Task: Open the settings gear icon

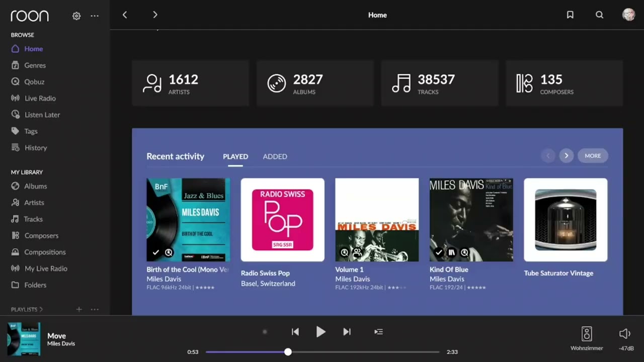Action: click(x=76, y=16)
